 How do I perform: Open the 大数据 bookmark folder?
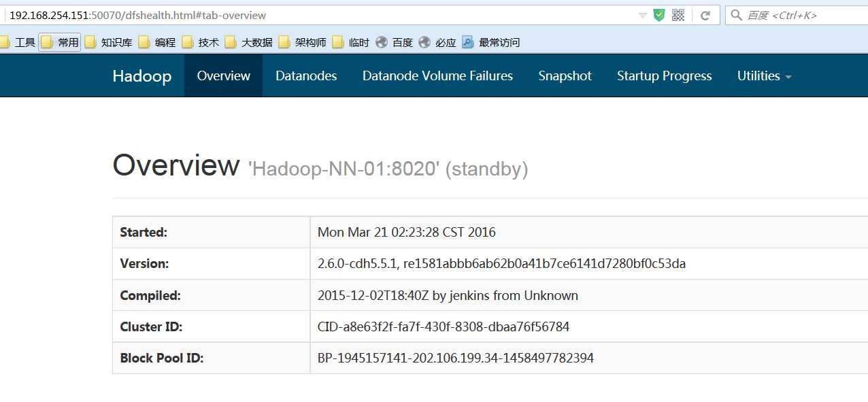click(249, 42)
